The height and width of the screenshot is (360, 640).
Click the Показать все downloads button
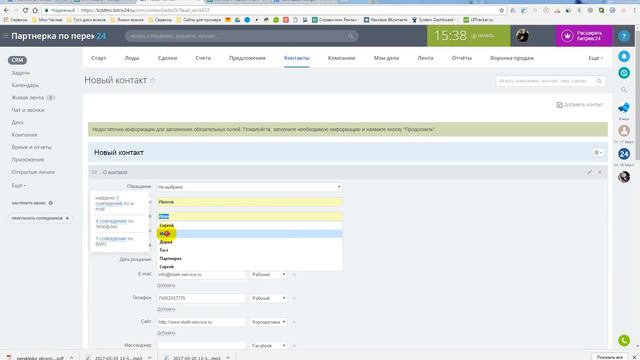point(609,357)
